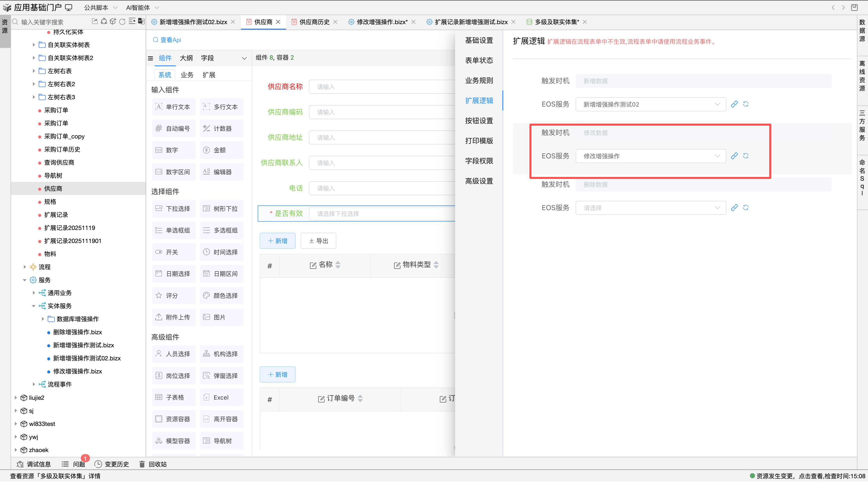Click the link icon in the 删除数据 EOS服务 row
Image resolution: width=868 pixels, height=482 pixels.
[735, 208]
